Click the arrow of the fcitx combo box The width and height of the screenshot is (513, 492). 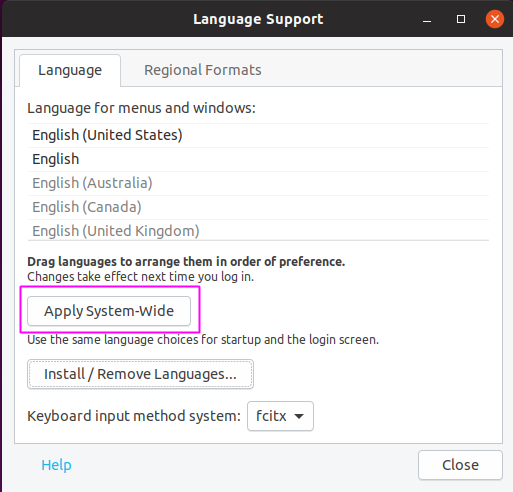[x=299, y=416]
